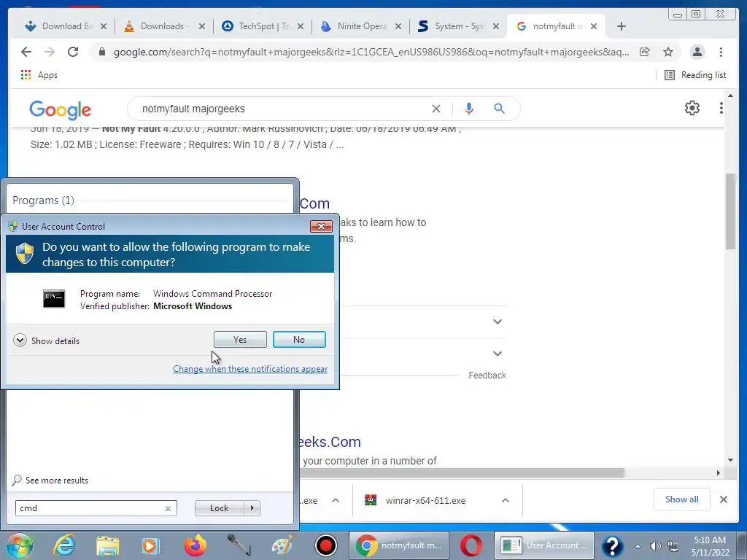747x560 pixels.
Task: Click the site lock icon in address bar
Action: (102, 52)
